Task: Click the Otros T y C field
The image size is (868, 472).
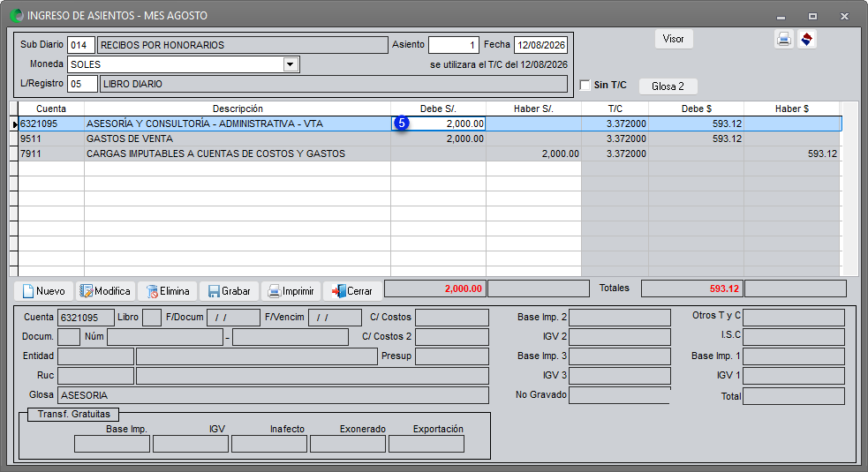Action: coord(794,318)
